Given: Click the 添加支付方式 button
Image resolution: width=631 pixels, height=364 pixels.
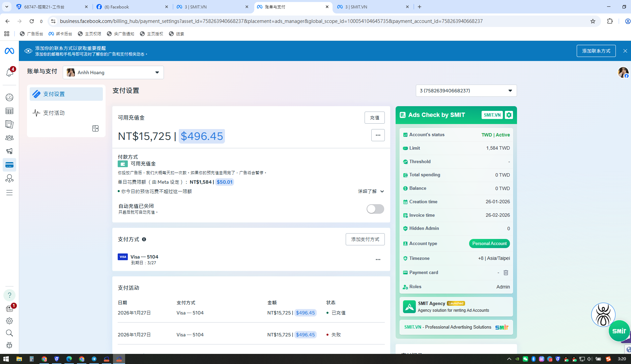Looking at the screenshot, I should tap(365, 239).
